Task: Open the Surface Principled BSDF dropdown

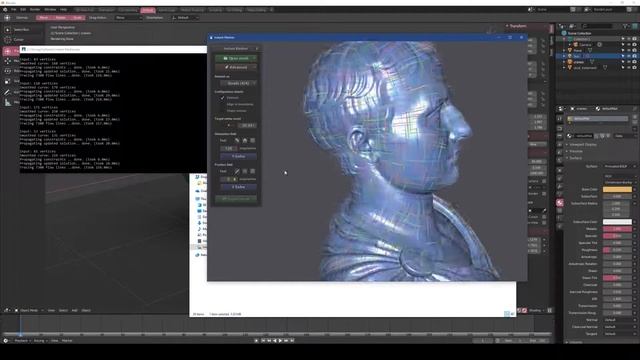Action: pyautogui.click(x=620, y=167)
